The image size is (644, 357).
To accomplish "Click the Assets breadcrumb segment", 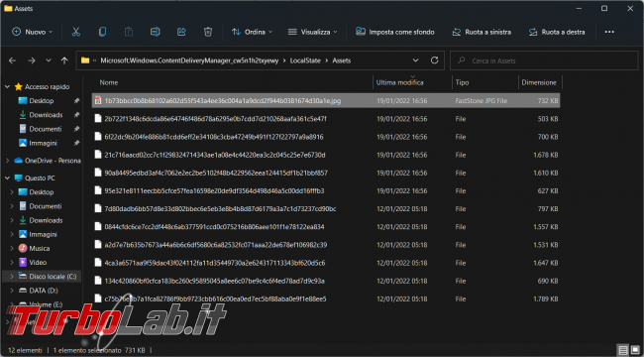I will [x=342, y=60].
